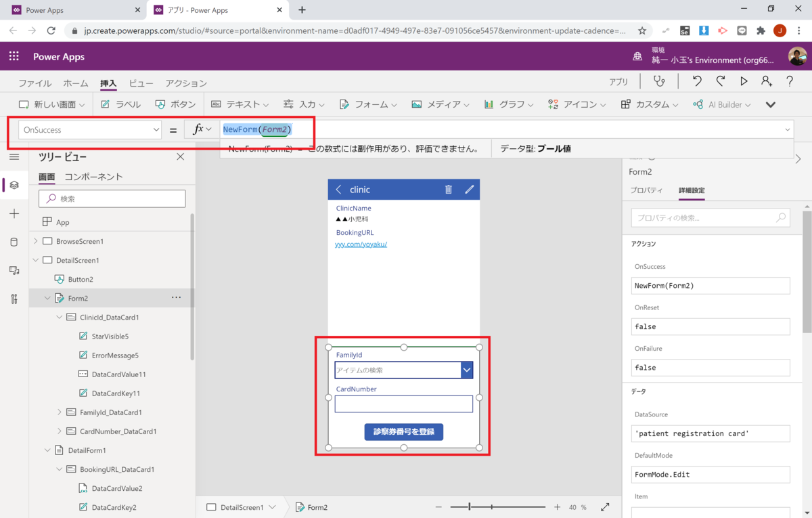Viewport: 812px width, 518px height.
Task: Switch to the ホーム ribbon tab
Action: coord(76,83)
